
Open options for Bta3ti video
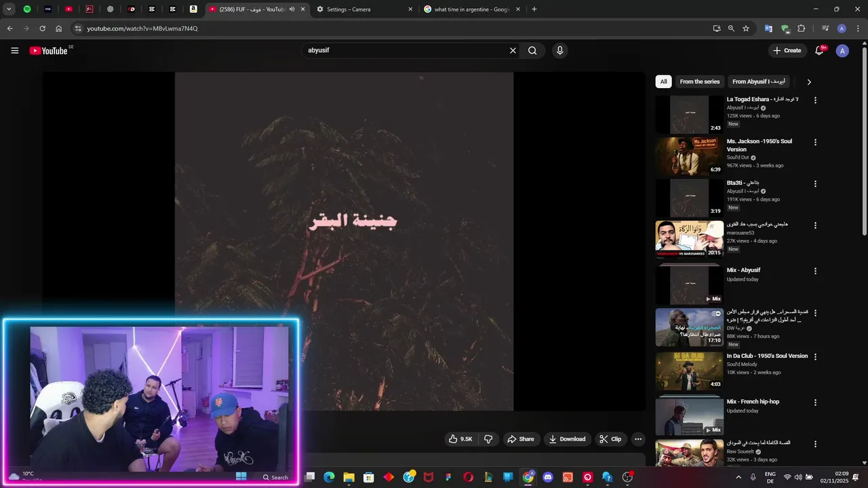[815, 184]
